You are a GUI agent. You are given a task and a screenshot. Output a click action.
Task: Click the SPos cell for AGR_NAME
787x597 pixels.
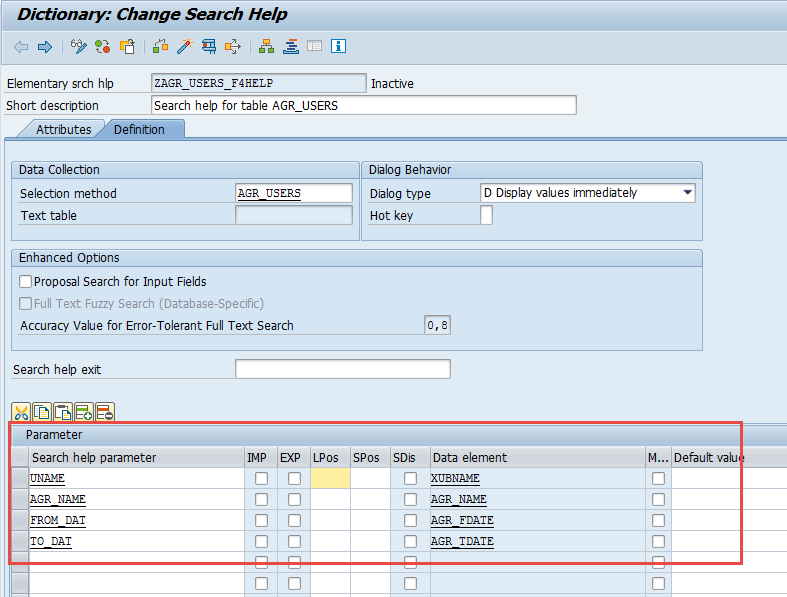pyautogui.click(x=370, y=499)
